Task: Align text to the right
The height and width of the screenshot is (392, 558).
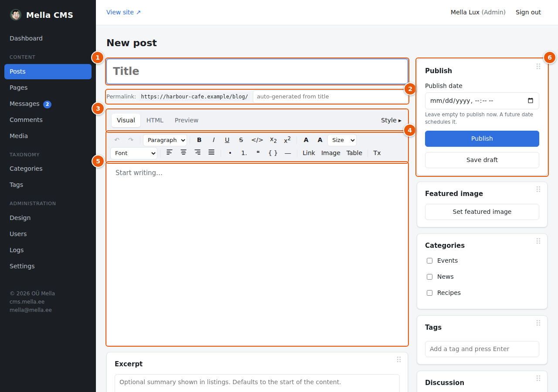Action: click(x=197, y=152)
